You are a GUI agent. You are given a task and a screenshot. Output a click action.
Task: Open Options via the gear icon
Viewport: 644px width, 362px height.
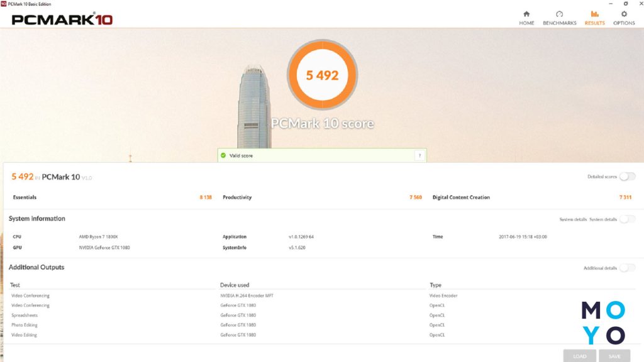[x=624, y=14]
